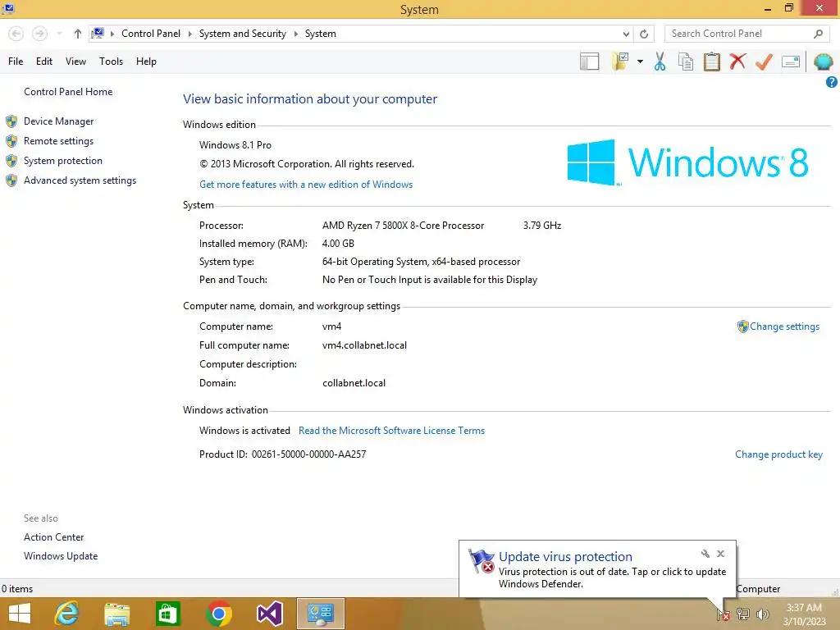Click the Control Panel taskbar button
This screenshot has height=630, width=840.
(x=321, y=614)
